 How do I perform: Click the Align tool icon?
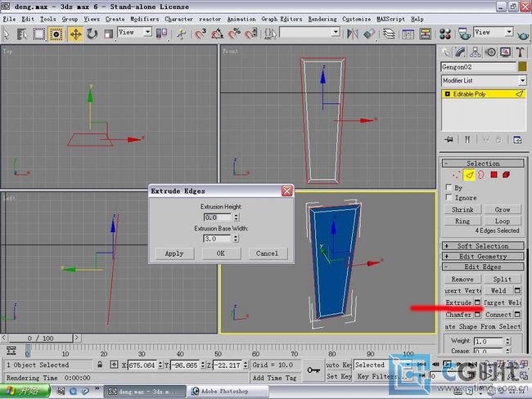tap(369, 34)
